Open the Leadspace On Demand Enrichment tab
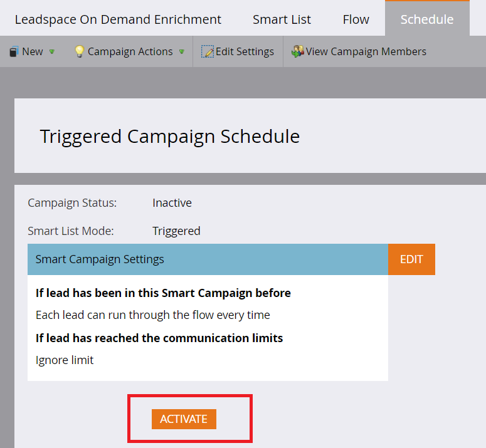 [118, 19]
